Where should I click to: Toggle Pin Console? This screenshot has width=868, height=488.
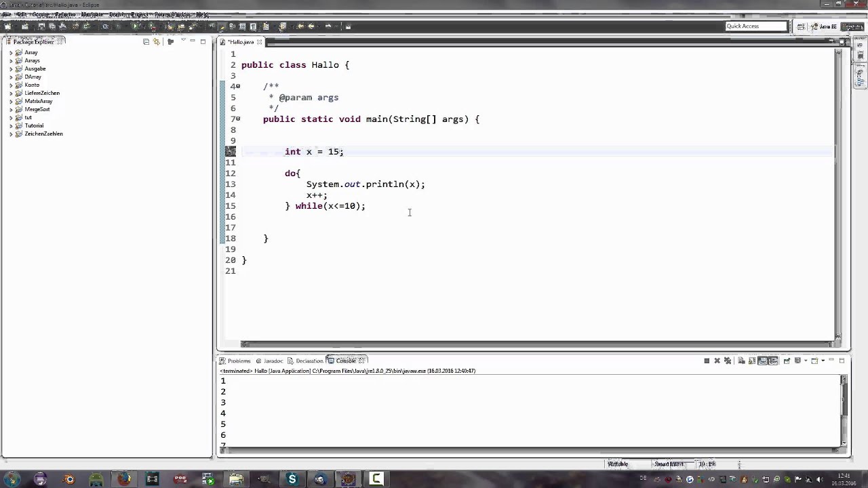[x=787, y=361]
